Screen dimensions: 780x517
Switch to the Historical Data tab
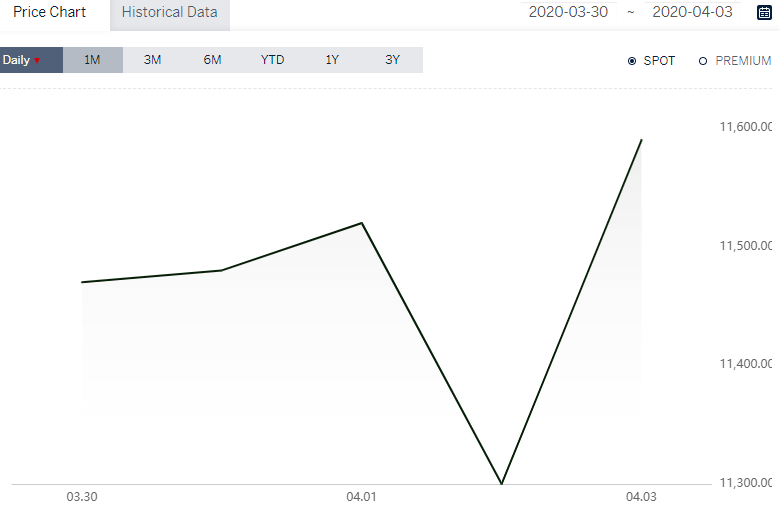point(170,12)
